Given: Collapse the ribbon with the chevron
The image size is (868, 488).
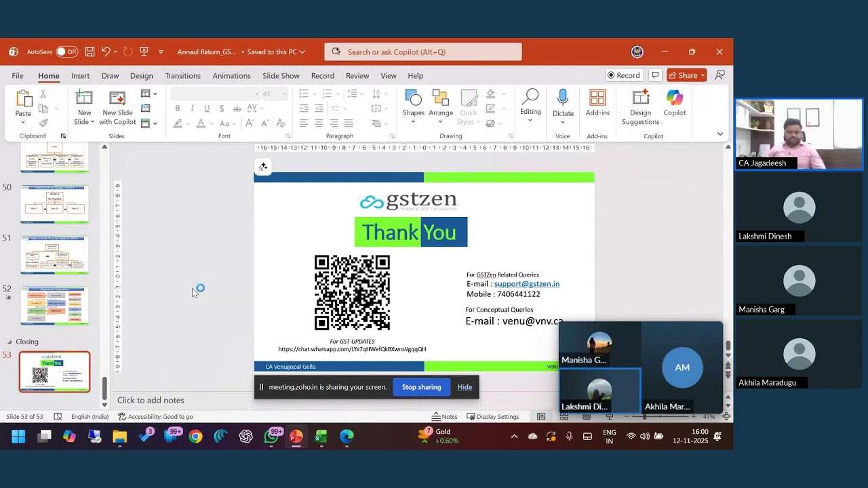Looking at the screenshot, I should 720,134.
